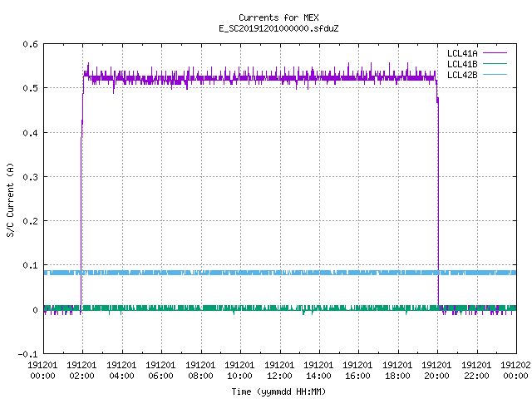Click the blue LCL42B trace near 0.08 A
The height and width of the screenshot is (399, 532).
(280, 273)
